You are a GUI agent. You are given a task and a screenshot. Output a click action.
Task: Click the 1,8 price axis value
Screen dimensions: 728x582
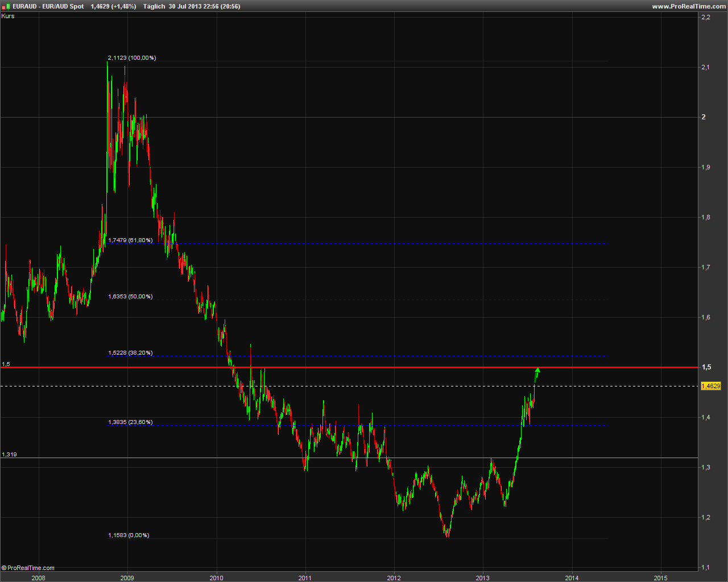point(706,217)
